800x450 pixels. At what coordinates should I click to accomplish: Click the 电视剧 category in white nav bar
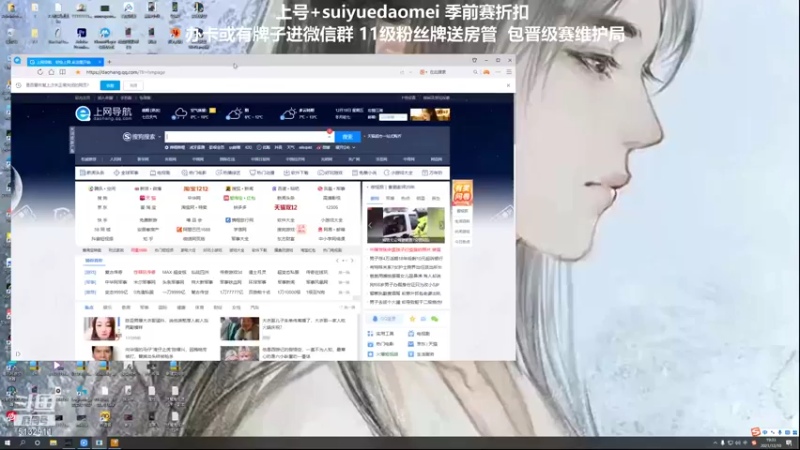(x=160, y=173)
